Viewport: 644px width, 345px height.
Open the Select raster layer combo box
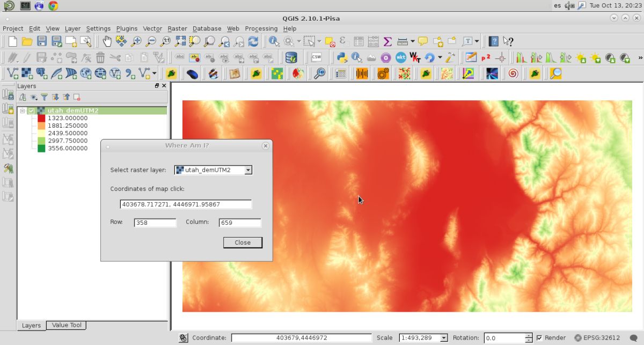point(213,170)
